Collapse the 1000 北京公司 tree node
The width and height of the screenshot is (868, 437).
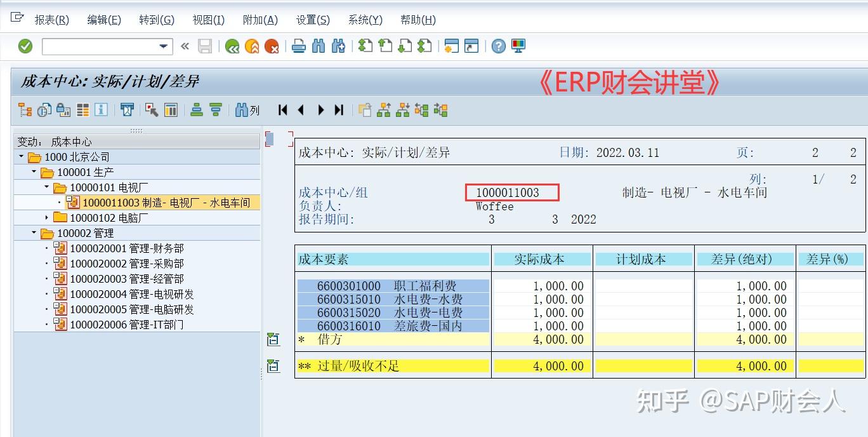21,156
